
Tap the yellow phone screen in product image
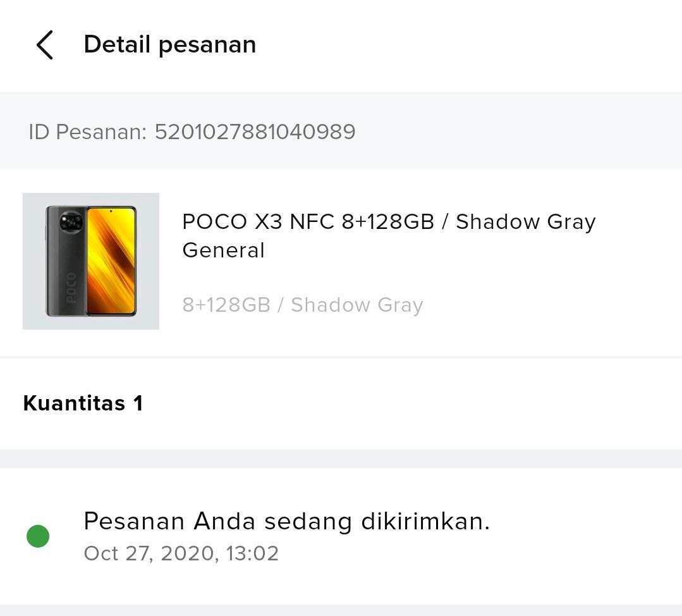(111, 261)
